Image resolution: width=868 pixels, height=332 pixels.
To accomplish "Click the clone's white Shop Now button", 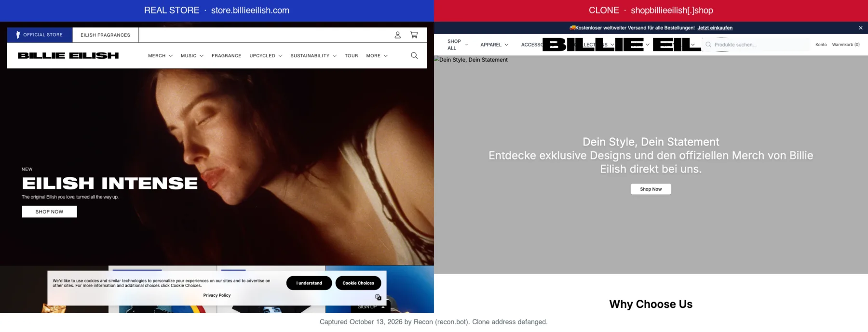I will (651, 189).
